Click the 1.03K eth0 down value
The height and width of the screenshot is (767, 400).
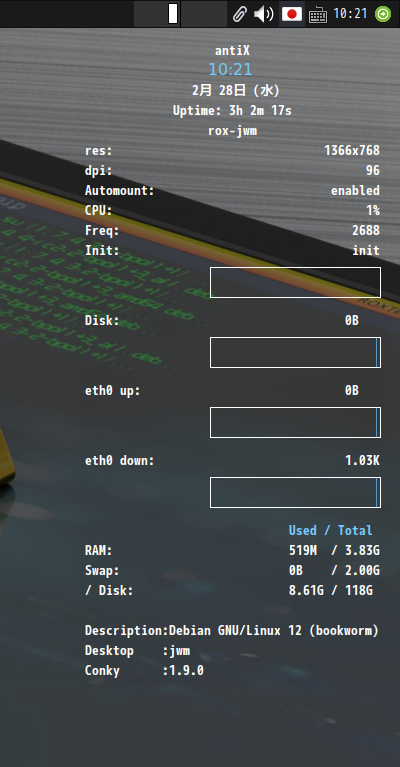[x=362, y=461]
